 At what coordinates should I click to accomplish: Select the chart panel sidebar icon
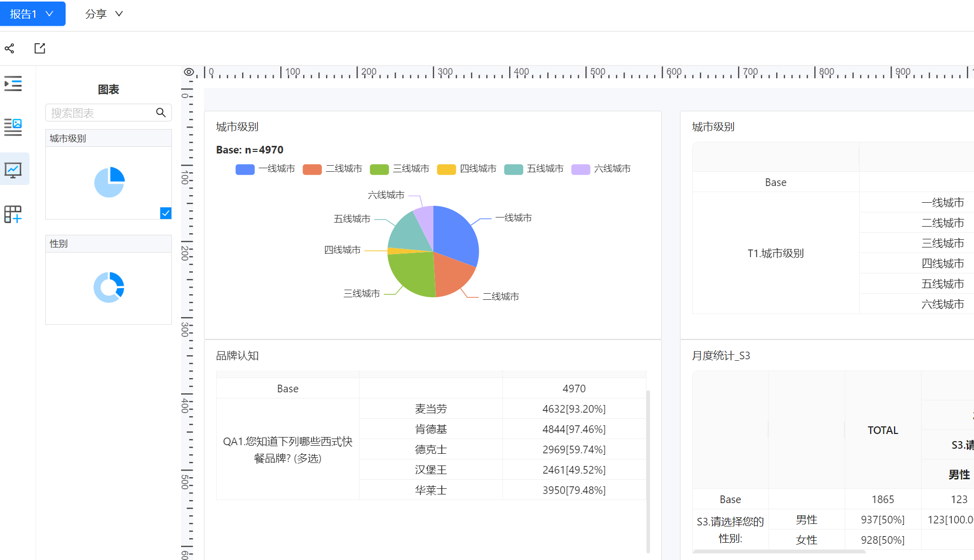click(x=13, y=170)
